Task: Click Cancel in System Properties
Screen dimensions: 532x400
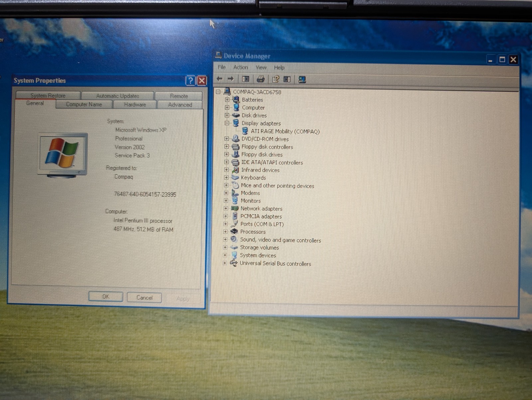Action: pyautogui.click(x=144, y=297)
